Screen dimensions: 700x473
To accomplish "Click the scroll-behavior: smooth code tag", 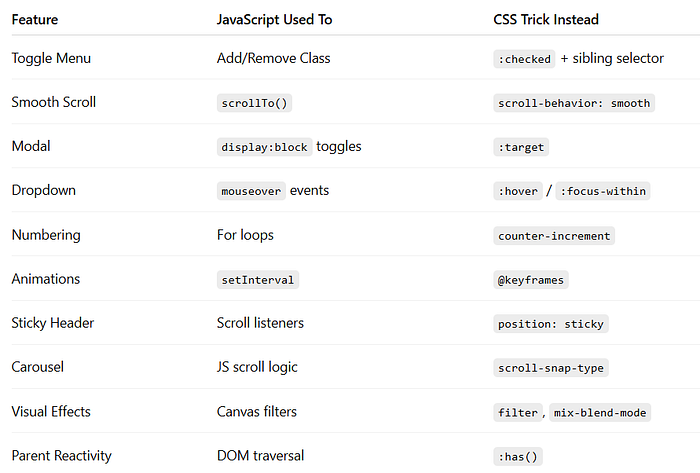I will [574, 103].
